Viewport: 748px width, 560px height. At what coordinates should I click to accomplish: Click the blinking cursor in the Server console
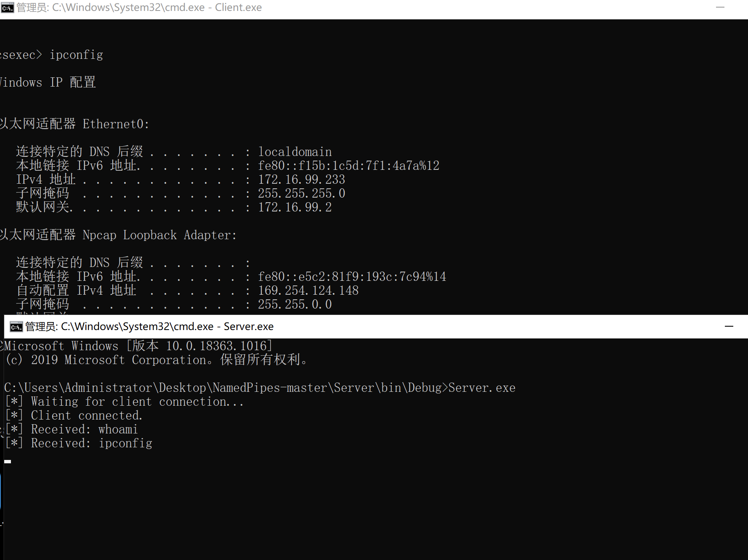point(7,461)
